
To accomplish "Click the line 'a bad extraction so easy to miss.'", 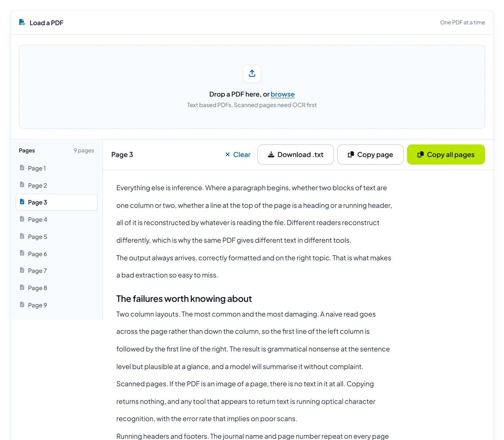I will [167, 275].
